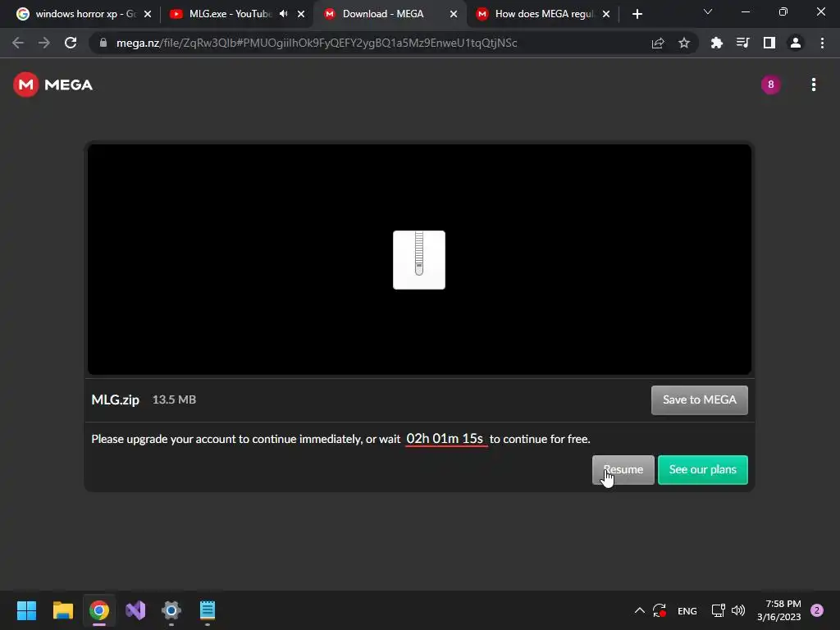The height and width of the screenshot is (630, 840).
Task: Close the How does MEGA regul tab
Action: coord(606,14)
